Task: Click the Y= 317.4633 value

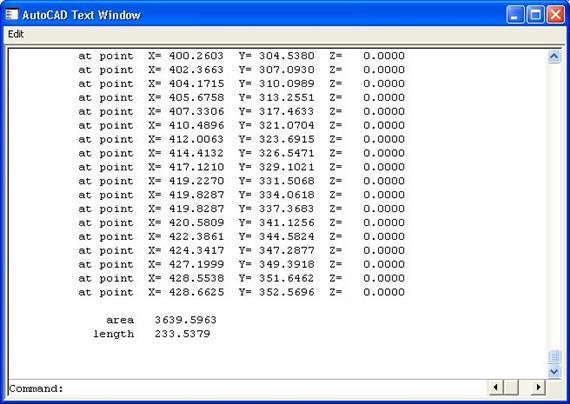Action: coord(286,111)
